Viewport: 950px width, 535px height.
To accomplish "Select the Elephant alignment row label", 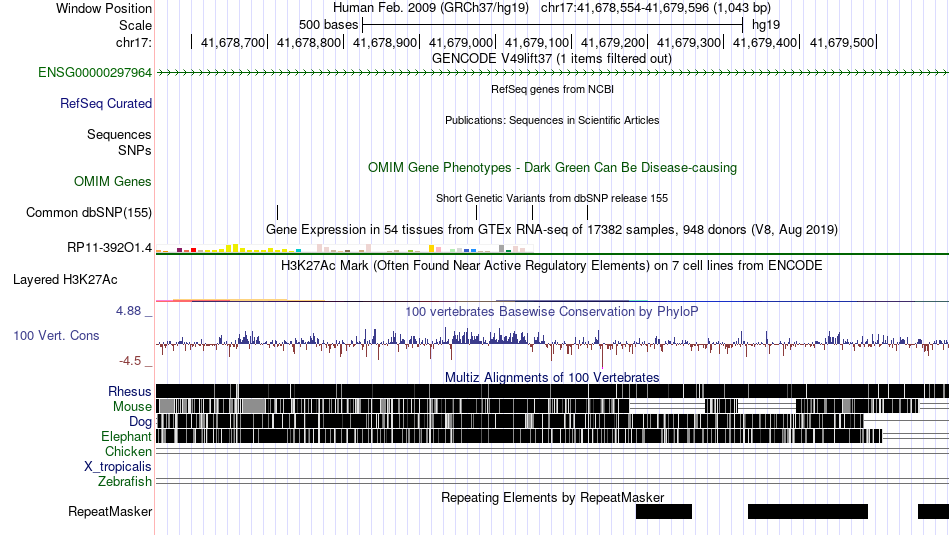I will tap(126, 436).
